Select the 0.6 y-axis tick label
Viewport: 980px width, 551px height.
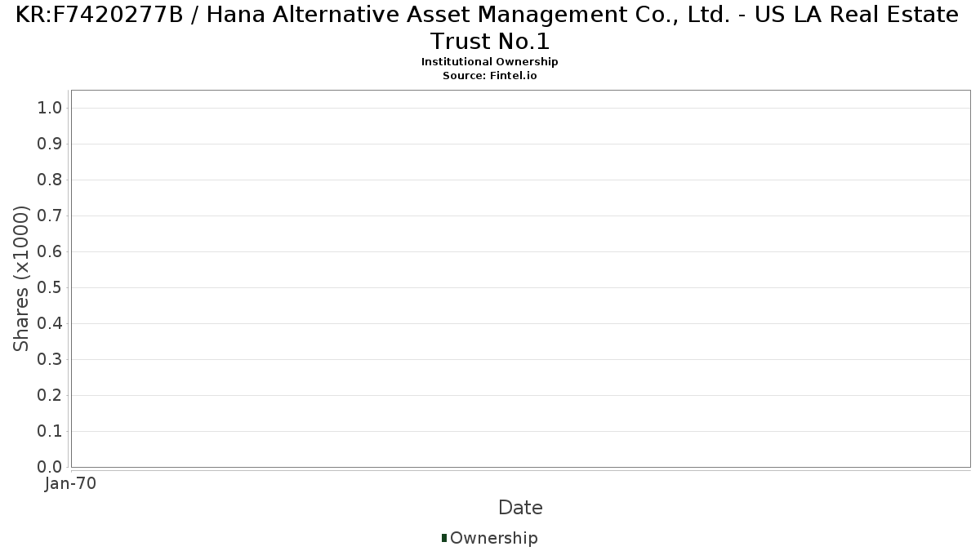point(50,251)
